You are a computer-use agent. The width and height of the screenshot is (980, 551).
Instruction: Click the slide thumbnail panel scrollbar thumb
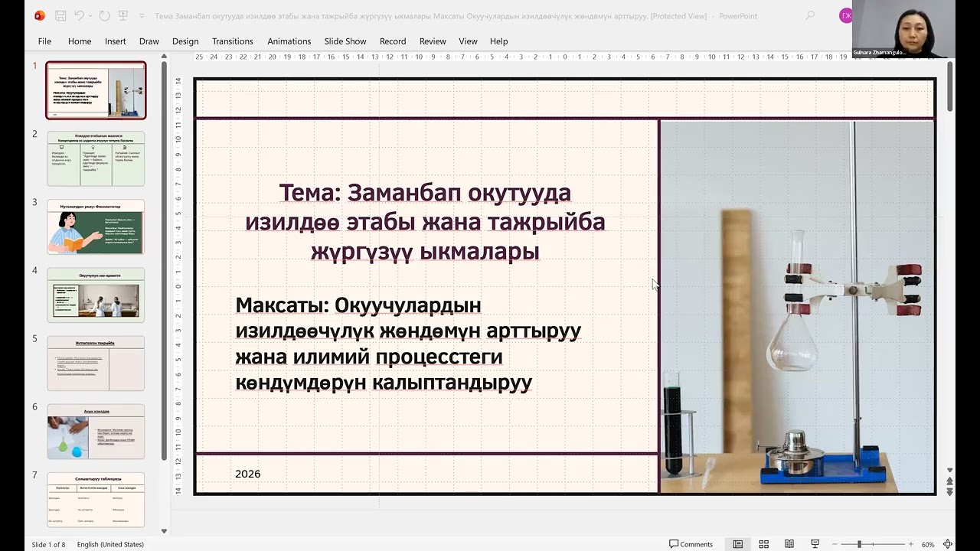(x=164, y=260)
